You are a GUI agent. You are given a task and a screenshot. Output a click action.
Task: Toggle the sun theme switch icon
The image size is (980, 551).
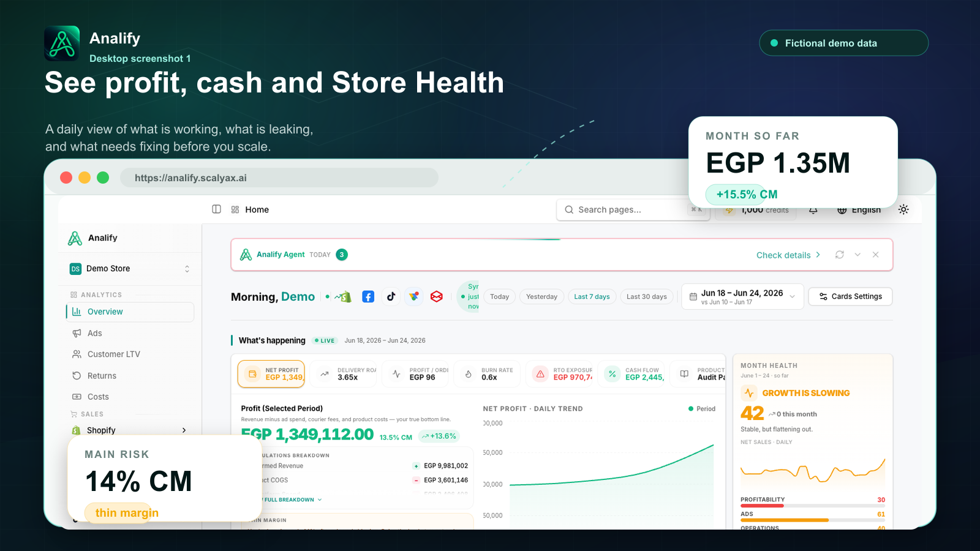(903, 209)
